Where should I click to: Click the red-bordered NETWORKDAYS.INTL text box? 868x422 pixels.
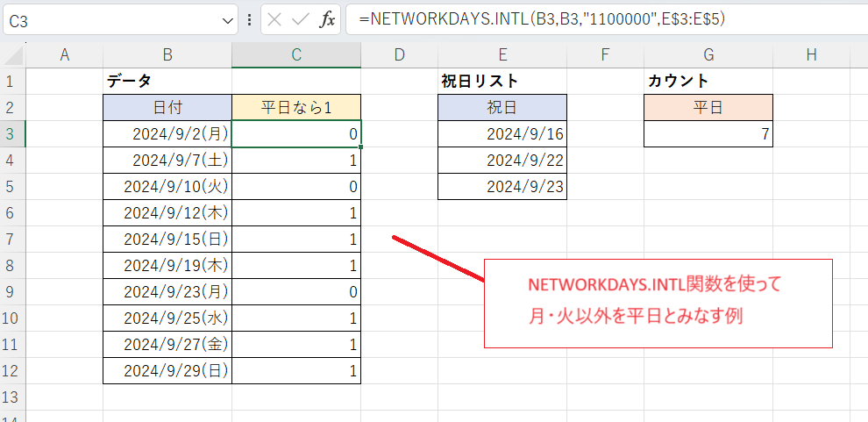tap(658, 304)
